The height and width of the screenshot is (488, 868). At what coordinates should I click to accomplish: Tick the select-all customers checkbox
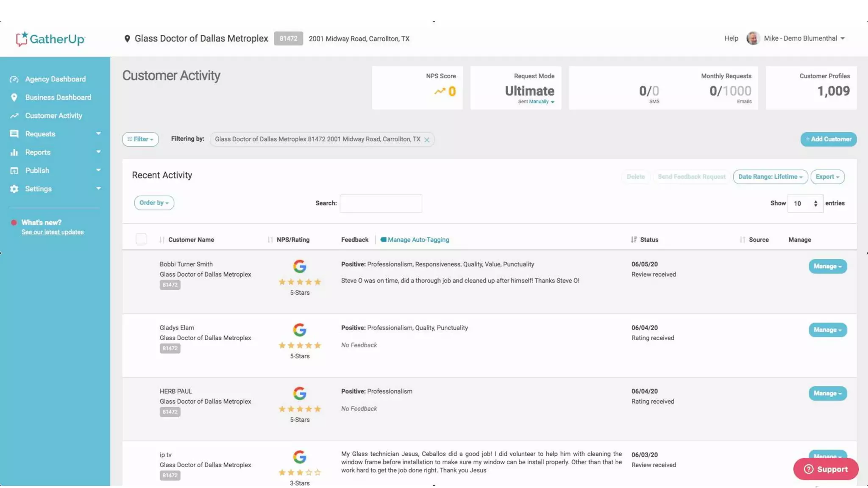click(141, 239)
